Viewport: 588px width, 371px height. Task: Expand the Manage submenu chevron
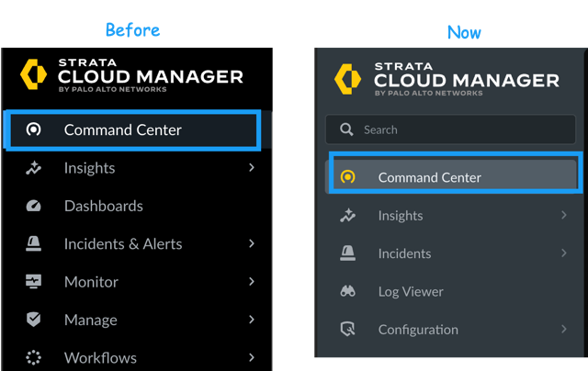251,320
